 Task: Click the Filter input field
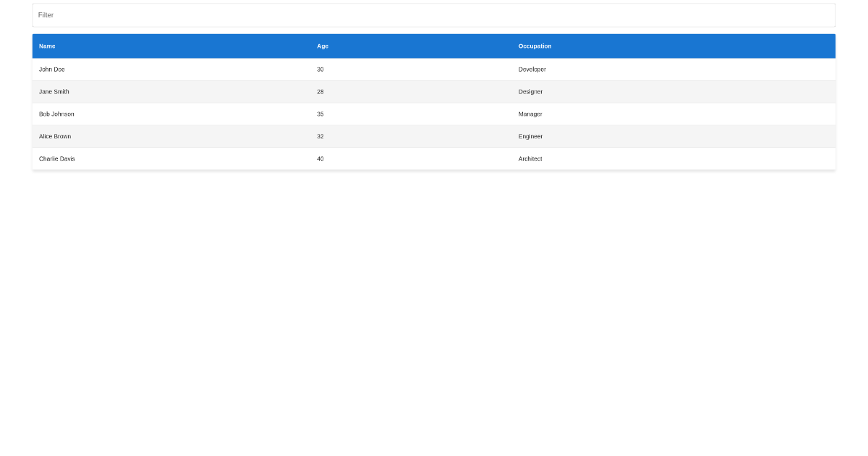click(433, 14)
